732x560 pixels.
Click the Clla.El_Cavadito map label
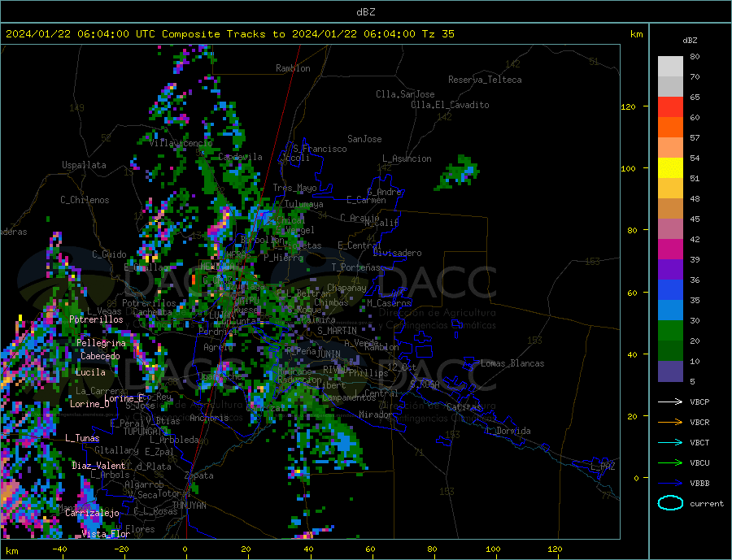[x=450, y=105]
